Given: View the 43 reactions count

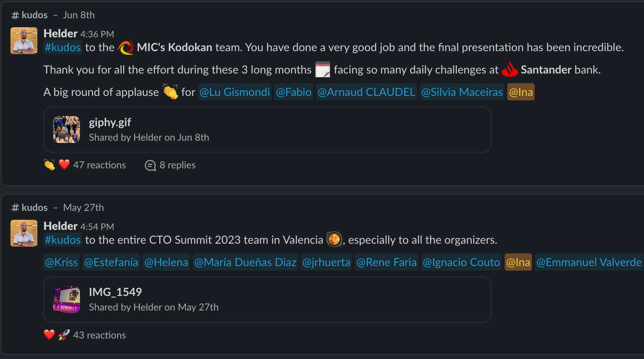Looking at the screenshot, I should click(x=99, y=335).
